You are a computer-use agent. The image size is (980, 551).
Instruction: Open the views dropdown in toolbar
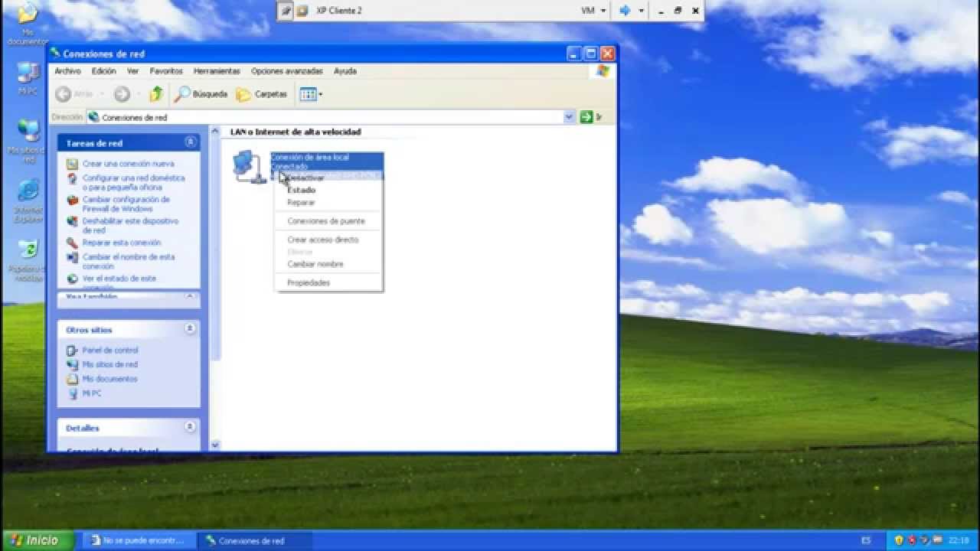click(311, 94)
